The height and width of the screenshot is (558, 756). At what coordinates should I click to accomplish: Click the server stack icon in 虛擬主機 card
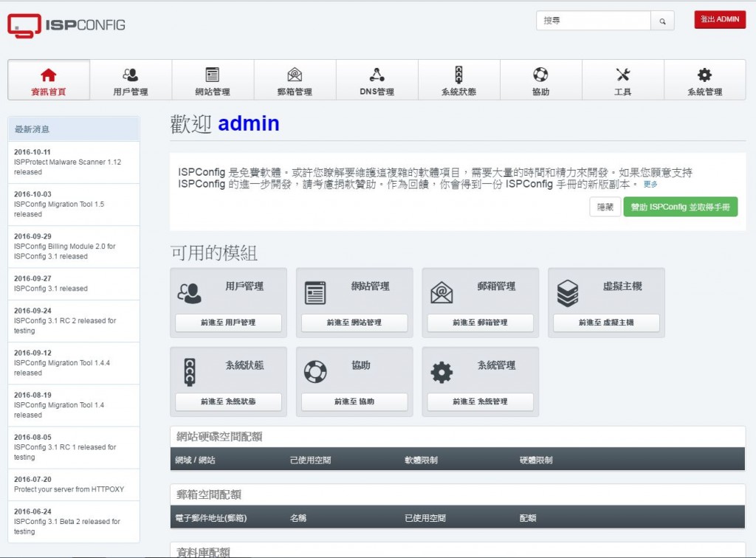(x=568, y=293)
